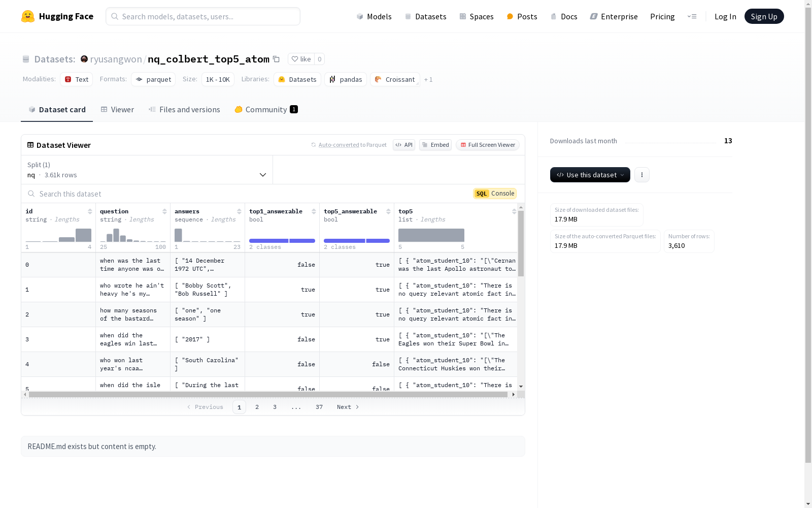Click the "Bobby Scott" answers cell
812x508 pixels.
[x=208, y=290]
